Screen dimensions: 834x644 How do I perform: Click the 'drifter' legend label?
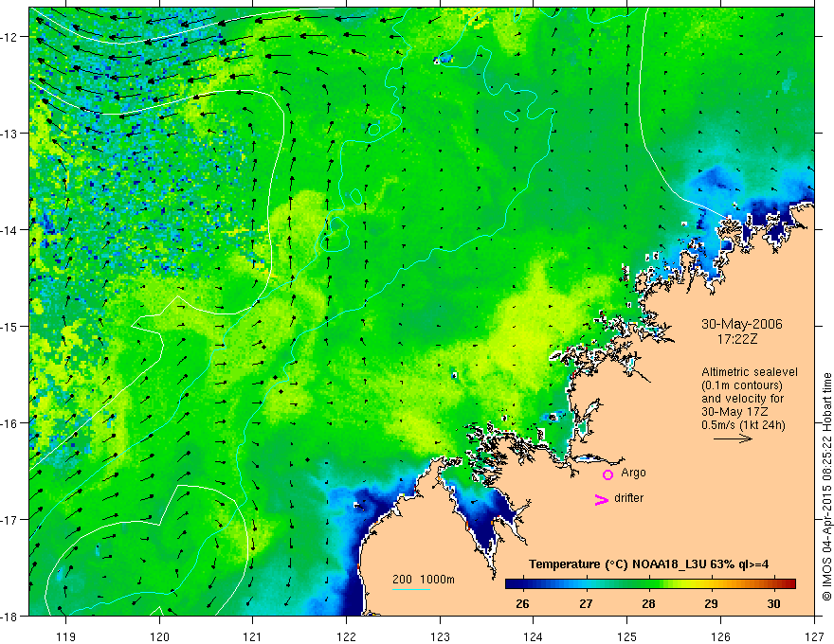click(x=628, y=498)
